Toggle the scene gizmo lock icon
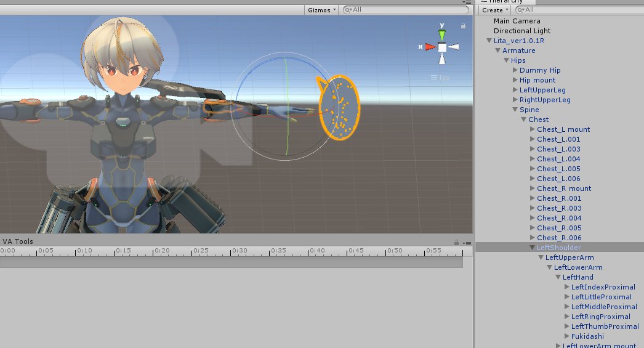644x348 pixels. pos(463,25)
